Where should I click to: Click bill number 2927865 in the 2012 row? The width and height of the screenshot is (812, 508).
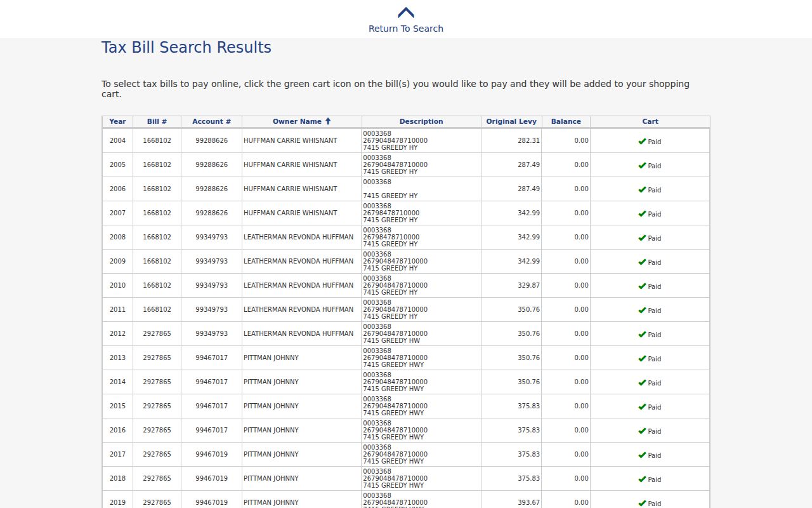pos(157,333)
